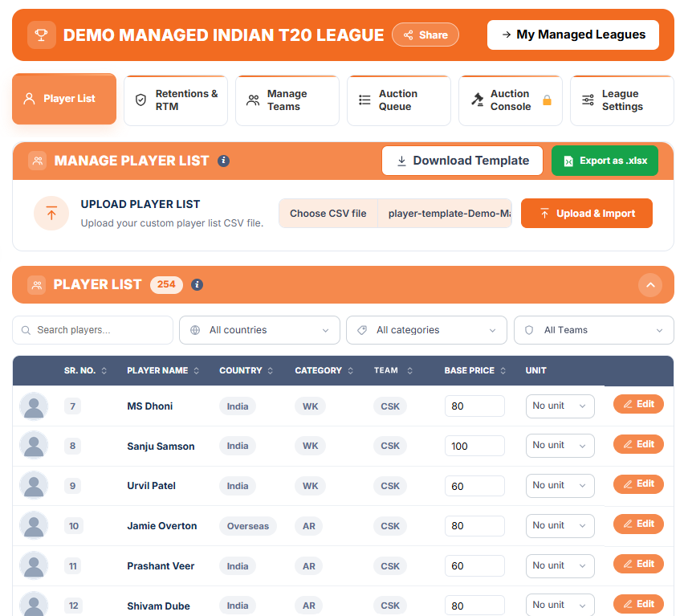
Task: Sort by Country column arrows
Action: click(270, 370)
